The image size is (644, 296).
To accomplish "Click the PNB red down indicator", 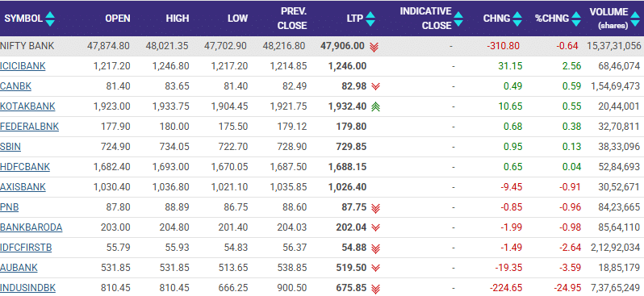I will (x=375, y=208).
